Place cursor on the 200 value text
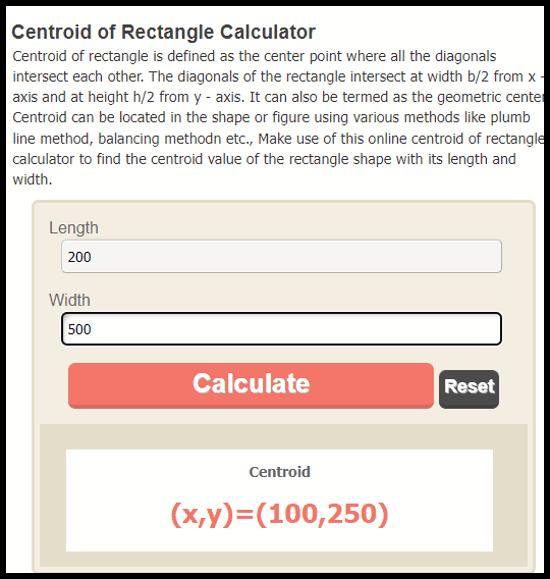The height and width of the screenshot is (579, 550). tap(79, 257)
